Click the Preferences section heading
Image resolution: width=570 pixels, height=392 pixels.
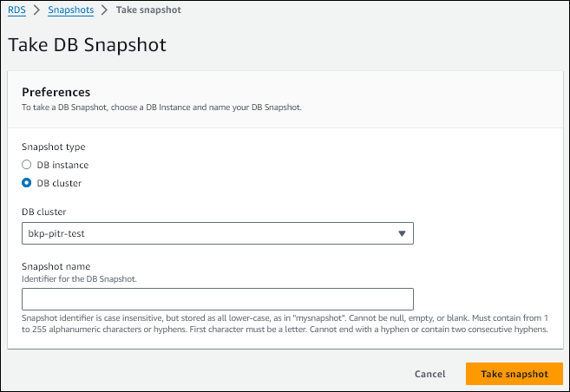(56, 92)
